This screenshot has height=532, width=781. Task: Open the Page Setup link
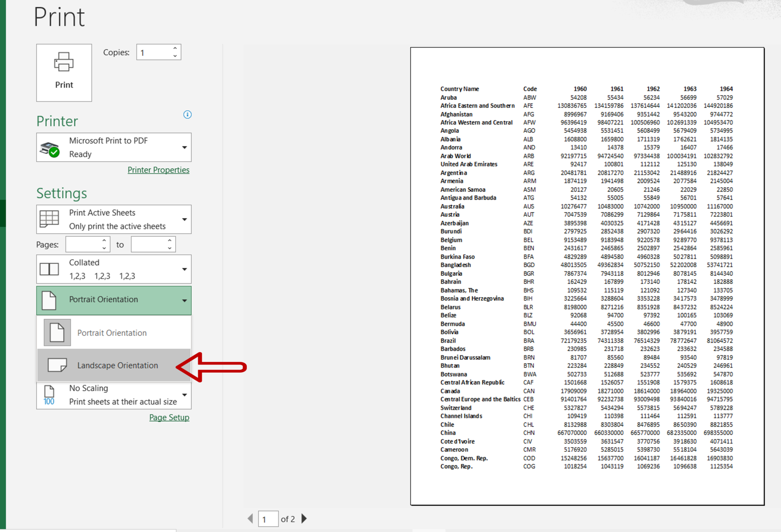169,417
